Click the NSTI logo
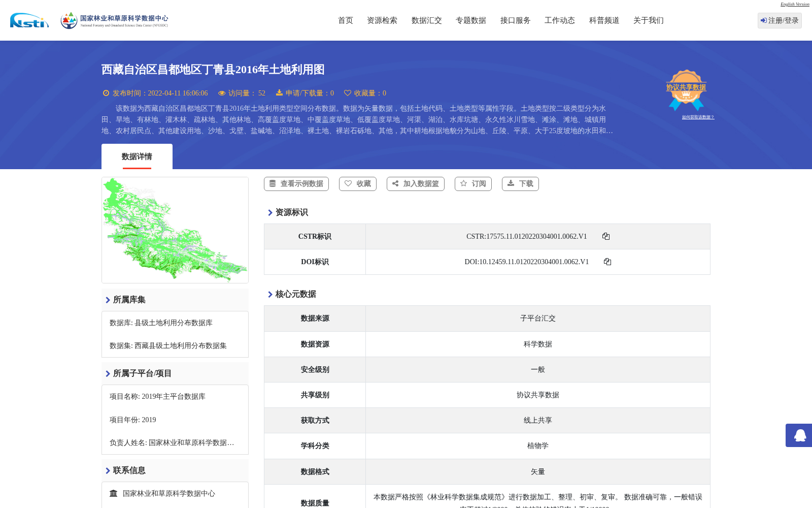The image size is (812, 508). tap(29, 20)
